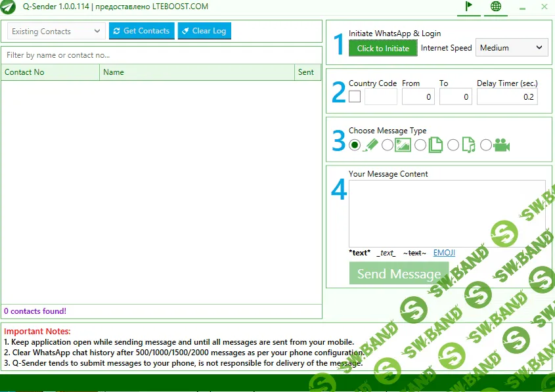
Task: Open the globe language icon
Action: [496, 7]
